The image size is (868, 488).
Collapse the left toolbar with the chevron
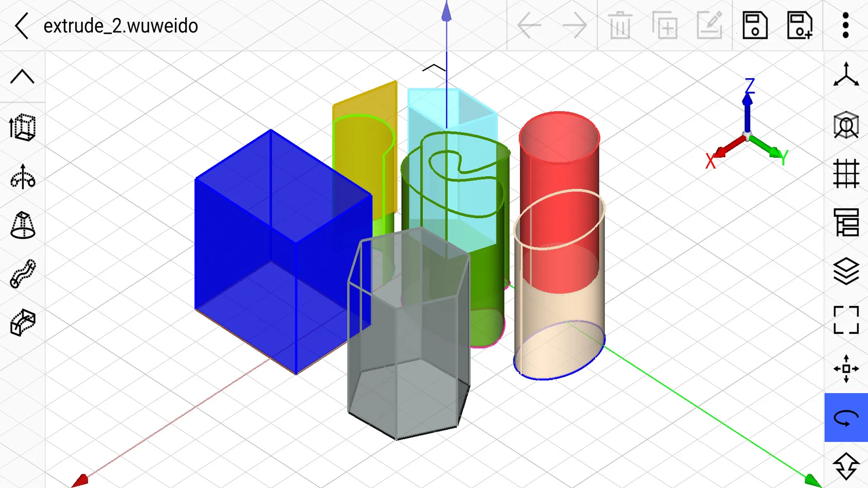pos(22,77)
